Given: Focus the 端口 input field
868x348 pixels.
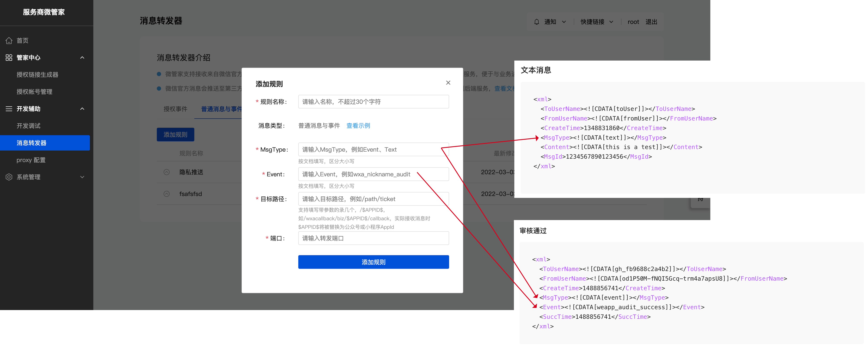Looking at the screenshot, I should [x=373, y=238].
